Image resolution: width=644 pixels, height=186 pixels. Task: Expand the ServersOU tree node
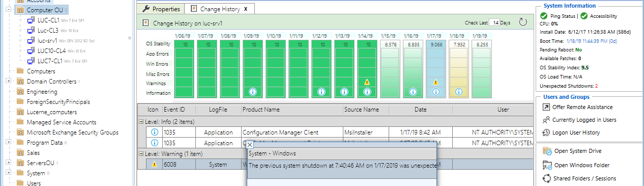(x=8, y=163)
